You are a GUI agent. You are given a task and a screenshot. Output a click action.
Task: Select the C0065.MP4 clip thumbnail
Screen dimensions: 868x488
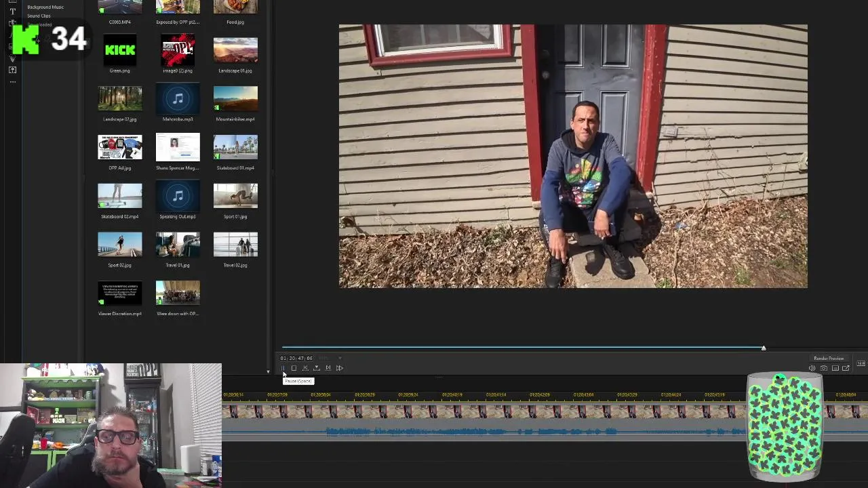click(120, 7)
